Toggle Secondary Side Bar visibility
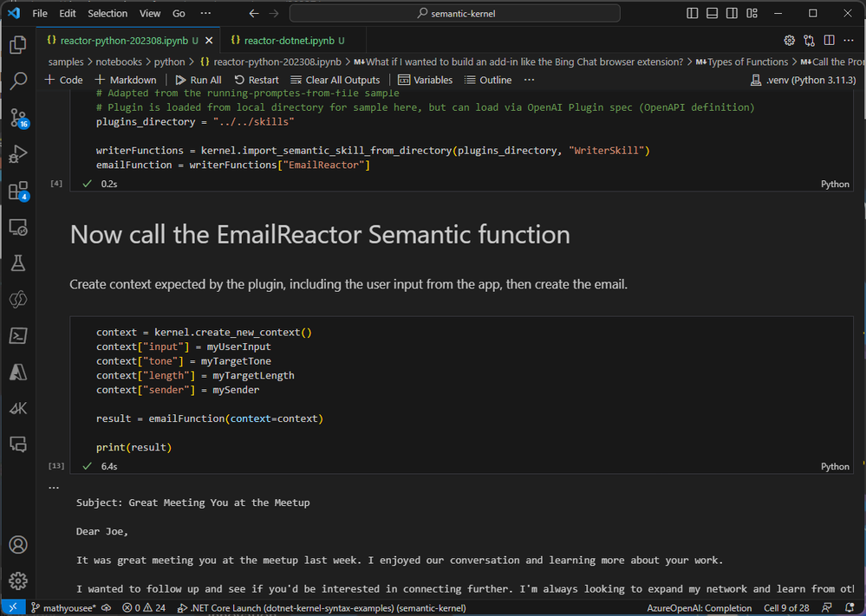This screenshot has width=866, height=616. [x=732, y=13]
